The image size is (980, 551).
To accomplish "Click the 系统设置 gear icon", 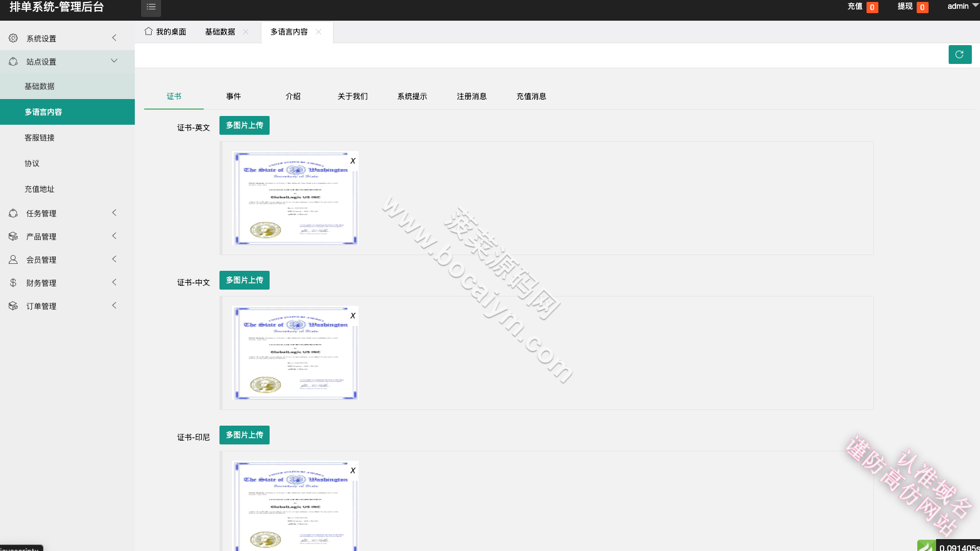I will [13, 38].
